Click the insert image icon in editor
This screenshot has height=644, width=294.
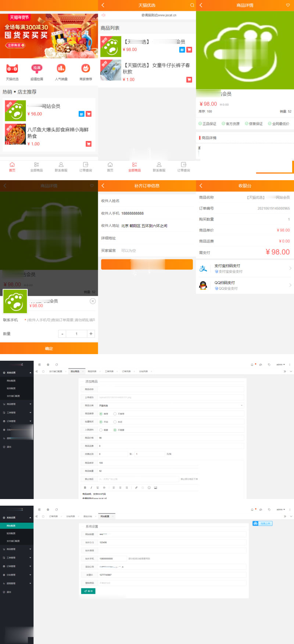[155, 488]
